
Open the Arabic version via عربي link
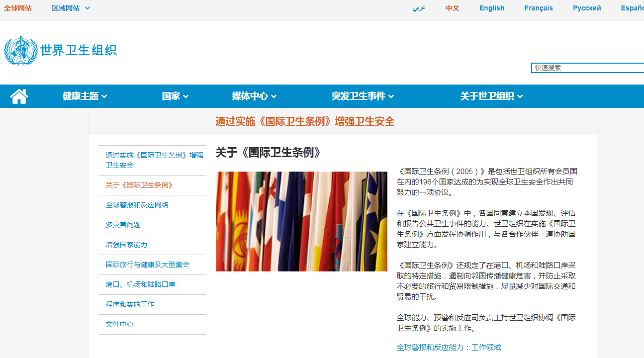pos(419,8)
